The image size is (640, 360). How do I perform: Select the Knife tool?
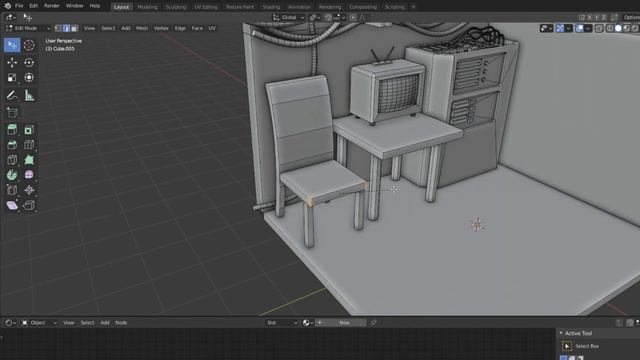[x=12, y=160]
